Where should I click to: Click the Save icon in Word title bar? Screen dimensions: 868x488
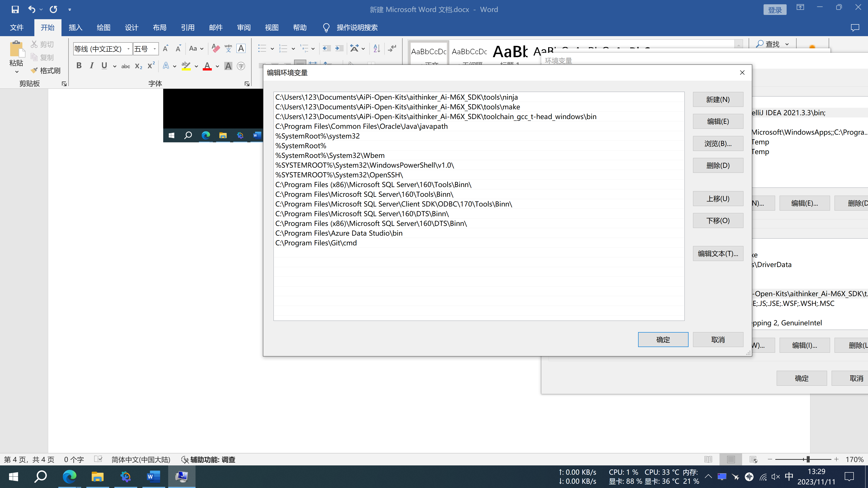point(15,9)
